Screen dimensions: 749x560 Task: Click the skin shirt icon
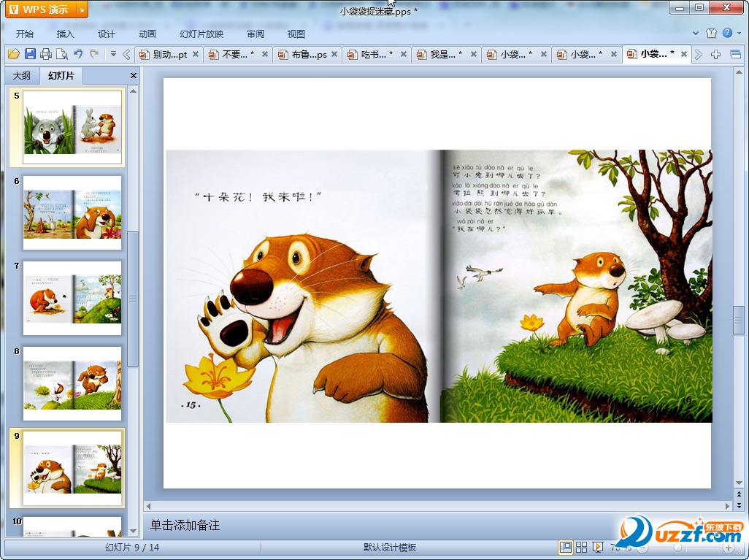click(711, 33)
